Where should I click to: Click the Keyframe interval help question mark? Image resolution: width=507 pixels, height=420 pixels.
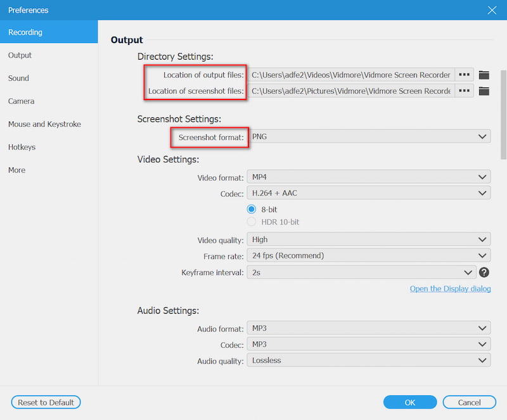pos(484,272)
